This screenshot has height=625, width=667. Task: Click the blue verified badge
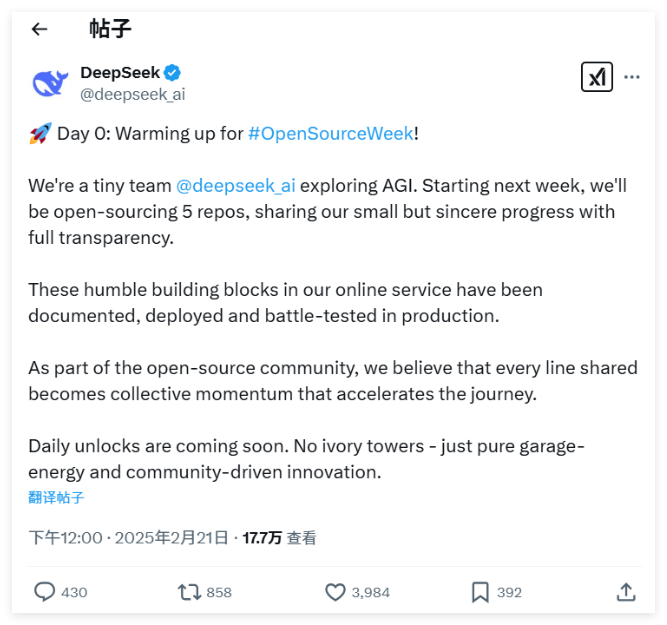coord(172,73)
